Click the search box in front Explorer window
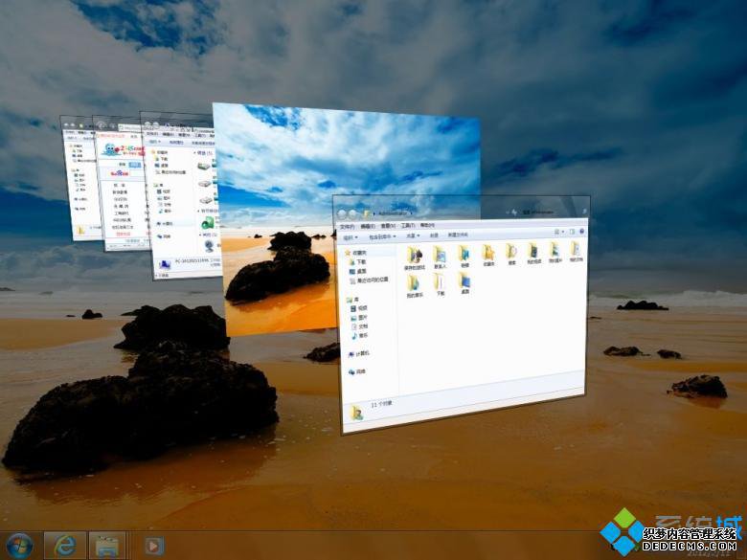 [553, 212]
